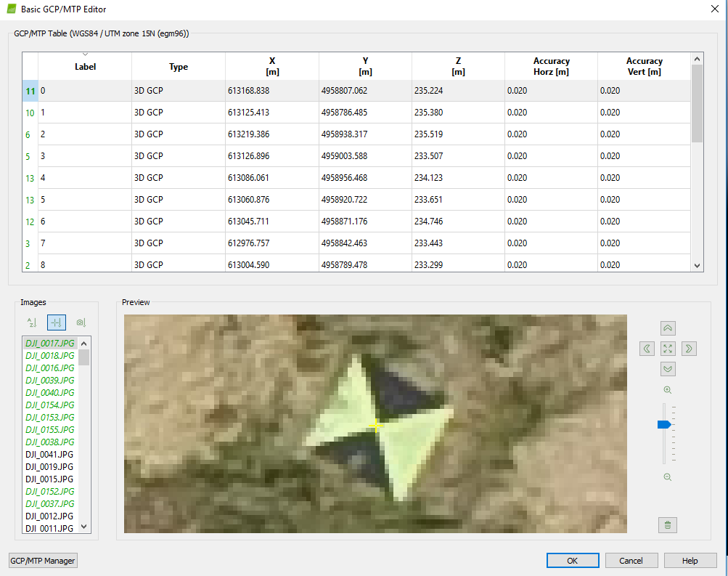
Task: Open the GCP/MTP Manager
Action: click(x=42, y=560)
